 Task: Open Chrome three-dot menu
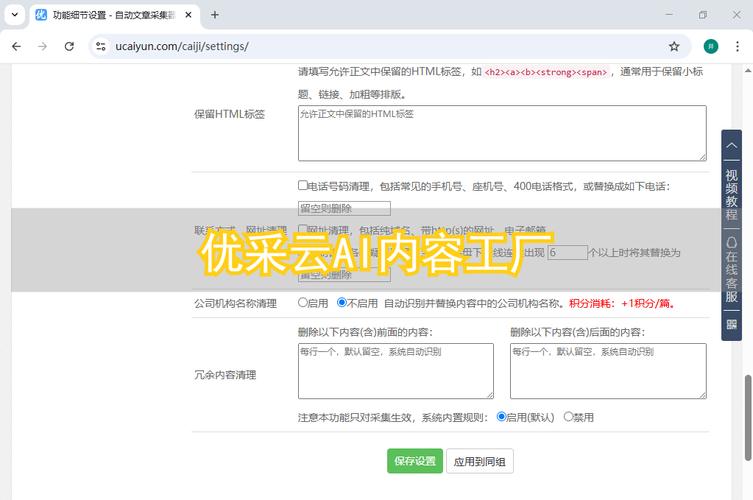click(x=737, y=47)
